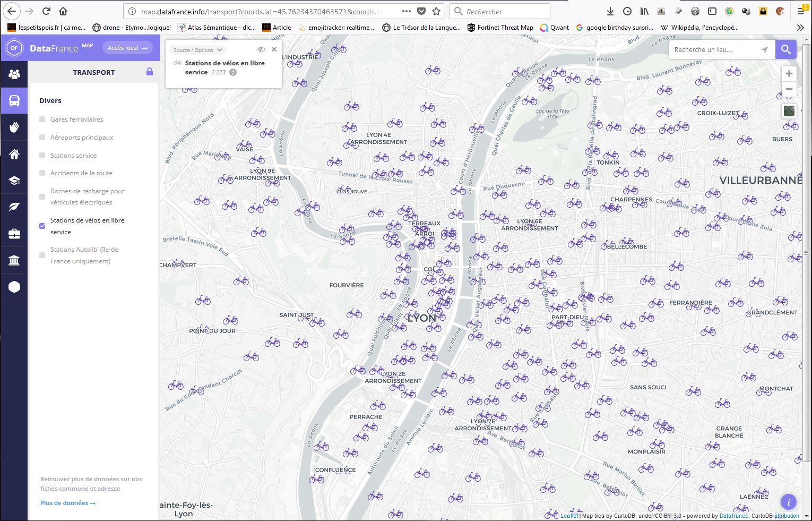Open the Wikipédia bookmark
Screen dimensions: 812x521
pos(699,28)
